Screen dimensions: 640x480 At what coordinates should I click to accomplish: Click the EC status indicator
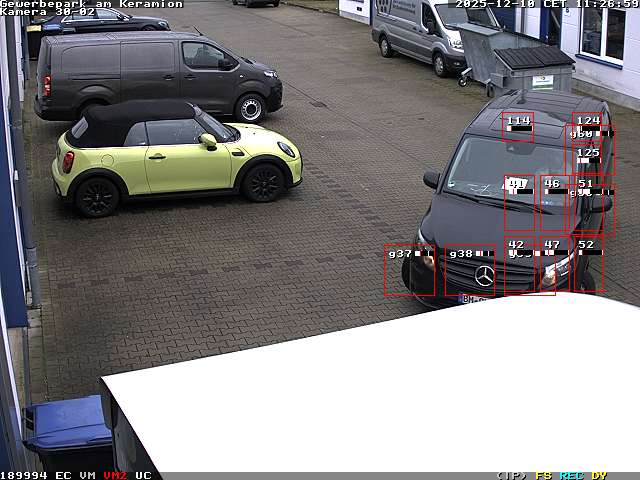click(x=63, y=475)
